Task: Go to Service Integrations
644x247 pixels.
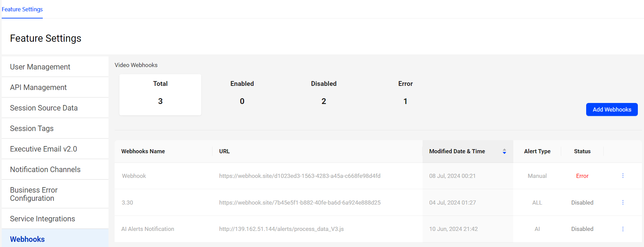Action: 42,219
